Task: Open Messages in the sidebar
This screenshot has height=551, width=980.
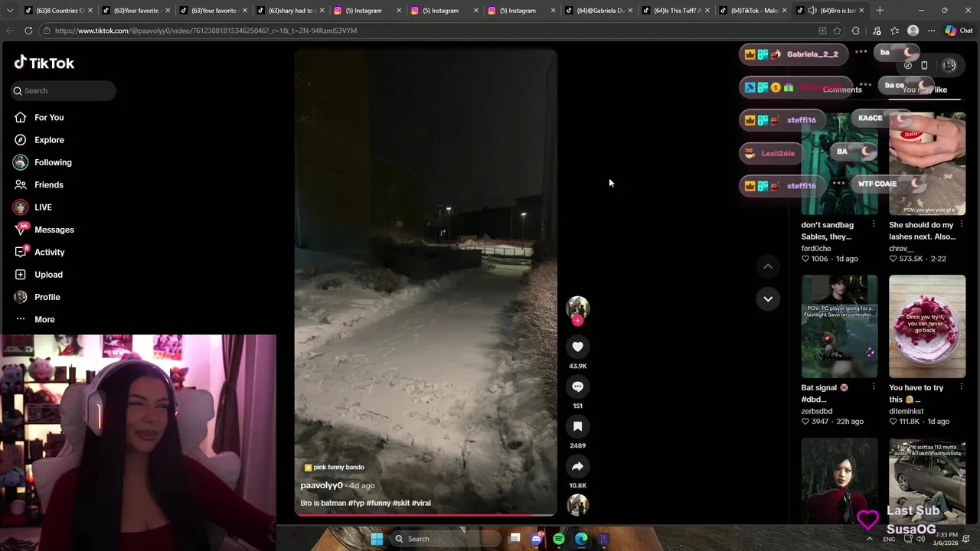Action: 54,230
